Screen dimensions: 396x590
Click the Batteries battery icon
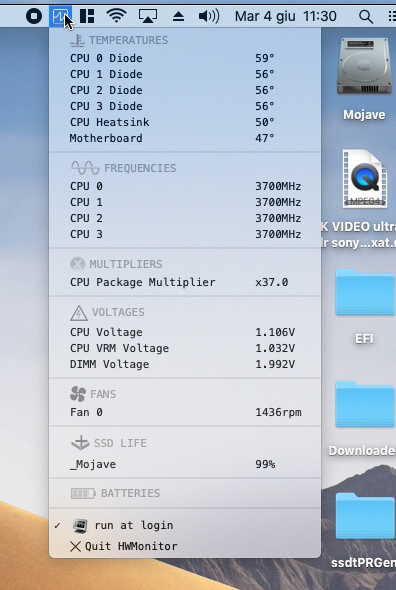click(x=83, y=493)
